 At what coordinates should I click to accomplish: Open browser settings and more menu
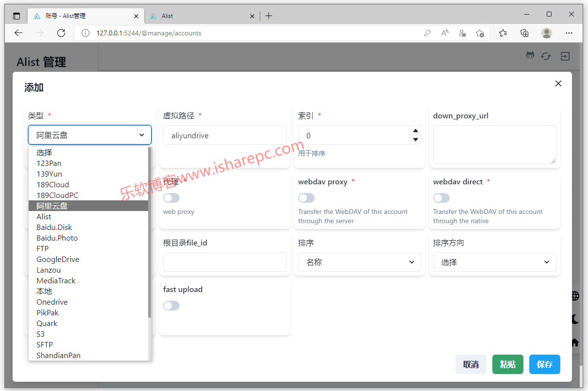(569, 33)
